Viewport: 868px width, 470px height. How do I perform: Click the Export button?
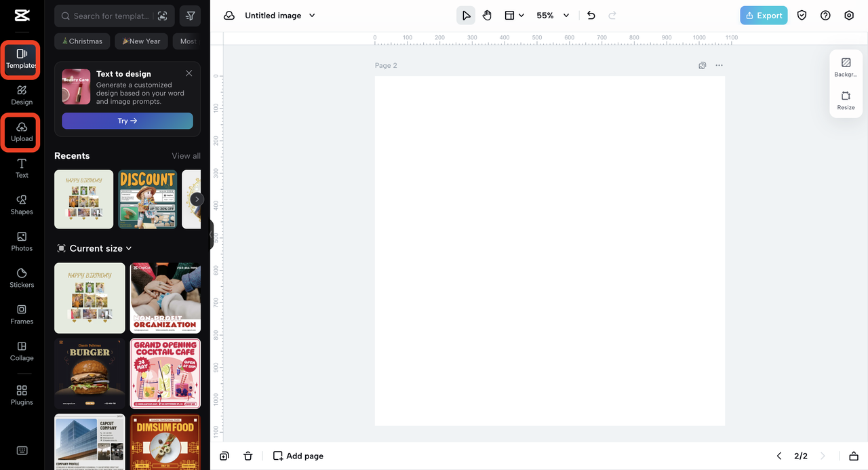(x=764, y=16)
